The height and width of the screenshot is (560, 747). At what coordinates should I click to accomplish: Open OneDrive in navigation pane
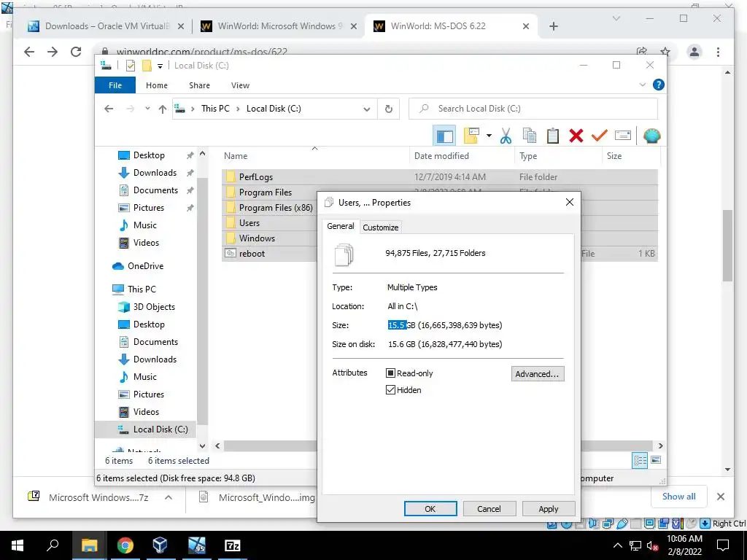point(145,265)
